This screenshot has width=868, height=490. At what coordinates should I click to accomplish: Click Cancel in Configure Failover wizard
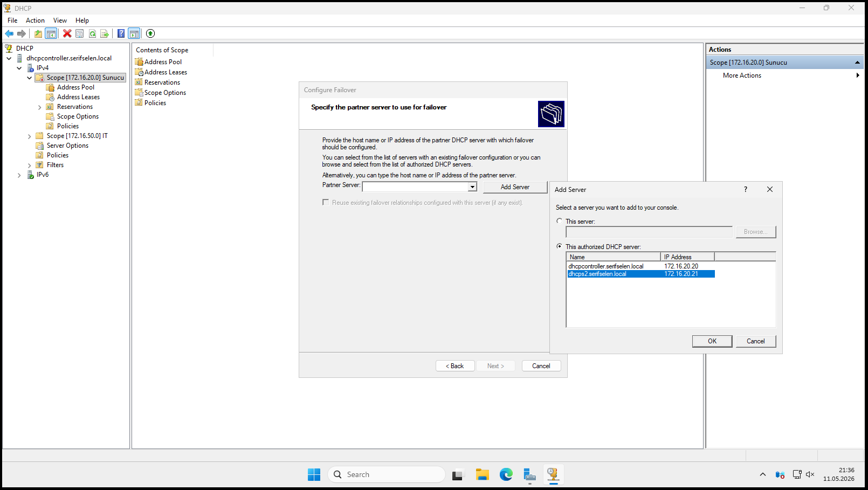pyautogui.click(x=541, y=366)
